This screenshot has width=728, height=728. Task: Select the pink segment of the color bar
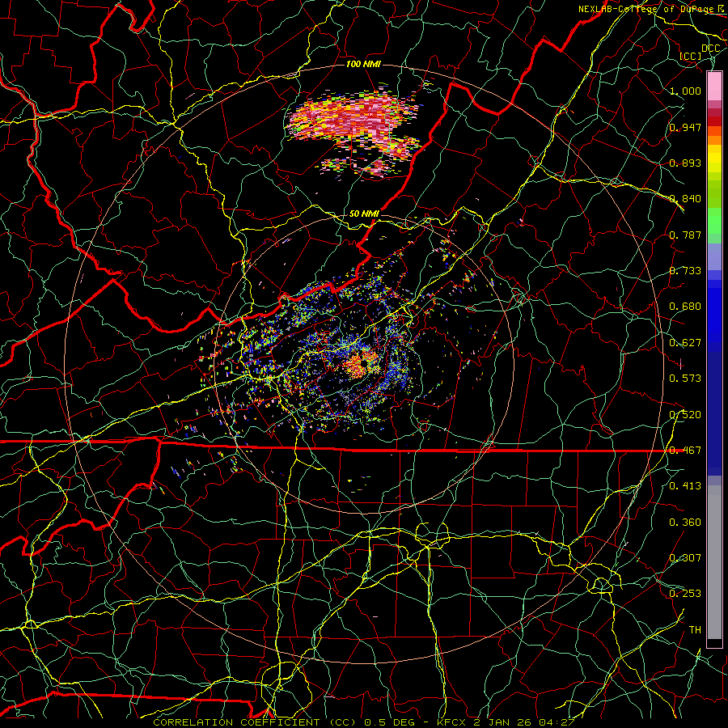coord(714,87)
